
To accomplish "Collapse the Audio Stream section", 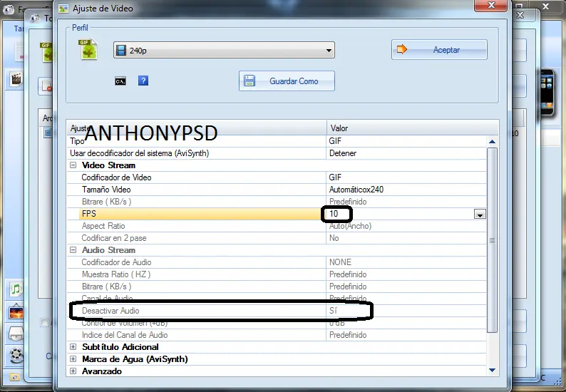I will (x=73, y=249).
